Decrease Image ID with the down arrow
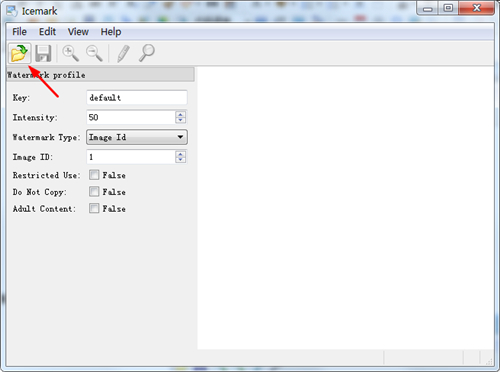This screenshot has width=500, height=372. [180, 160]
